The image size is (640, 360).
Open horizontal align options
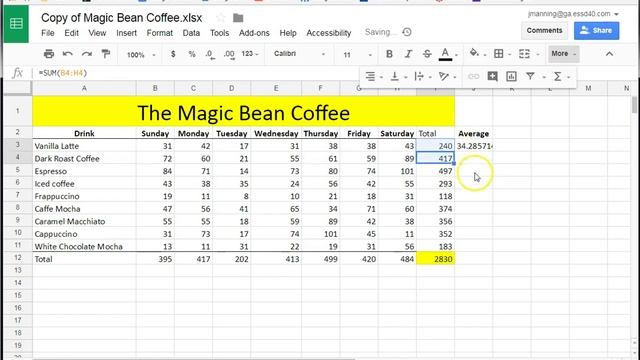tap(370, 76)
